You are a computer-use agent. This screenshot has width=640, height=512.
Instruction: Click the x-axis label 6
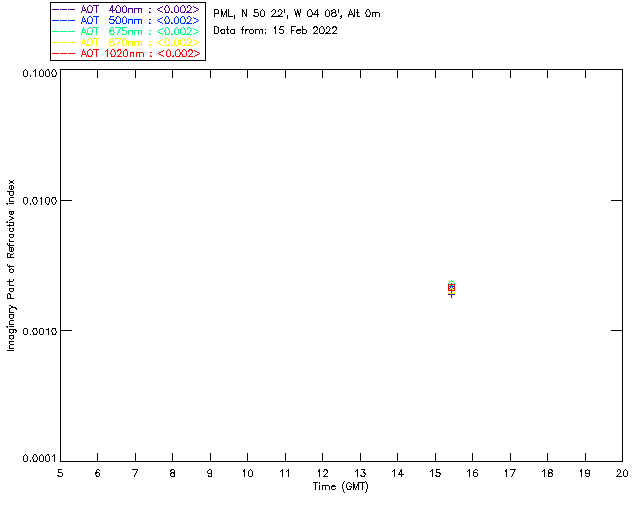(98, 473)
